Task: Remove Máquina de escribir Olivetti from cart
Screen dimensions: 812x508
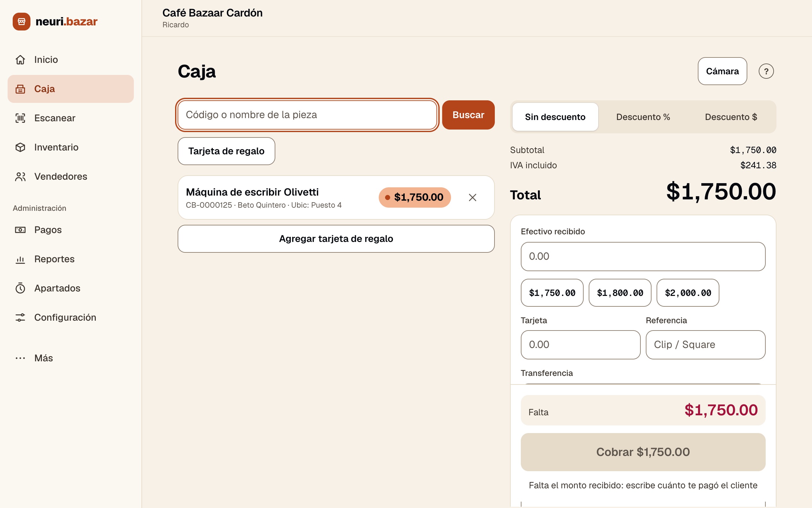Action: click(472, 197)
